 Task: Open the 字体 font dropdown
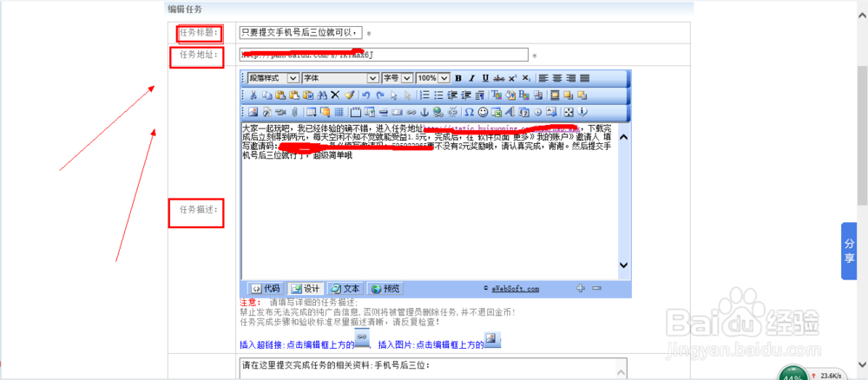(x=340, y=78)
